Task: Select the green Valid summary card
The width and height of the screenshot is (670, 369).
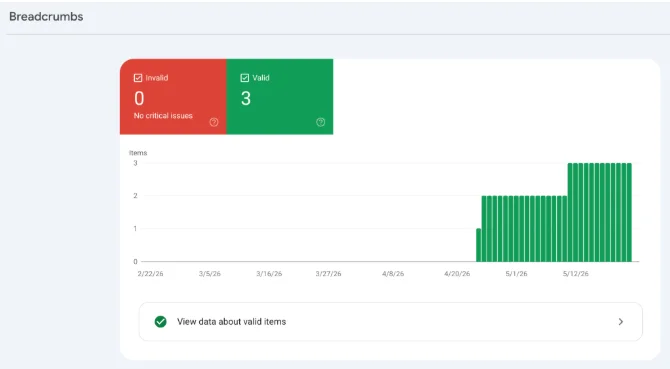Action: (280, 97)
